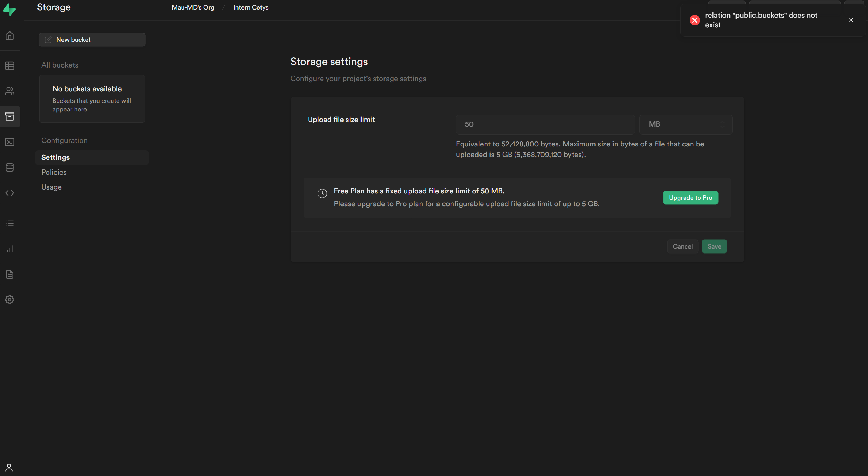The width and height of the screenshot is (868, 476).
Task: Select the Settings item under Configuration
Action: pos(55,157)
